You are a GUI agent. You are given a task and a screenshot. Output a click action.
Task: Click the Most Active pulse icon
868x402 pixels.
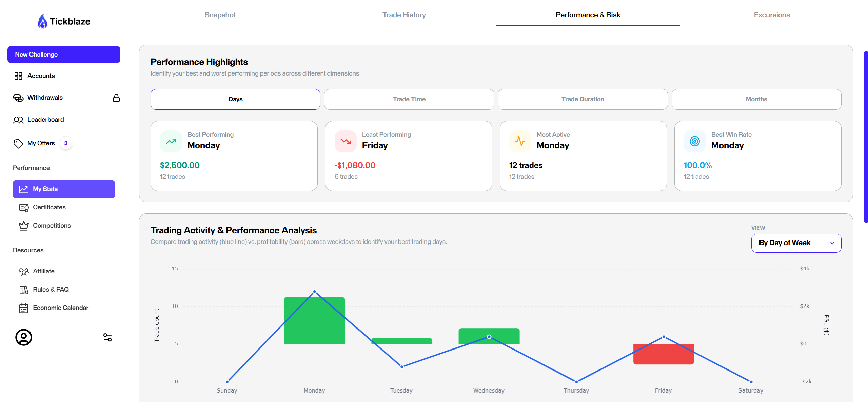tap(520, 141)
